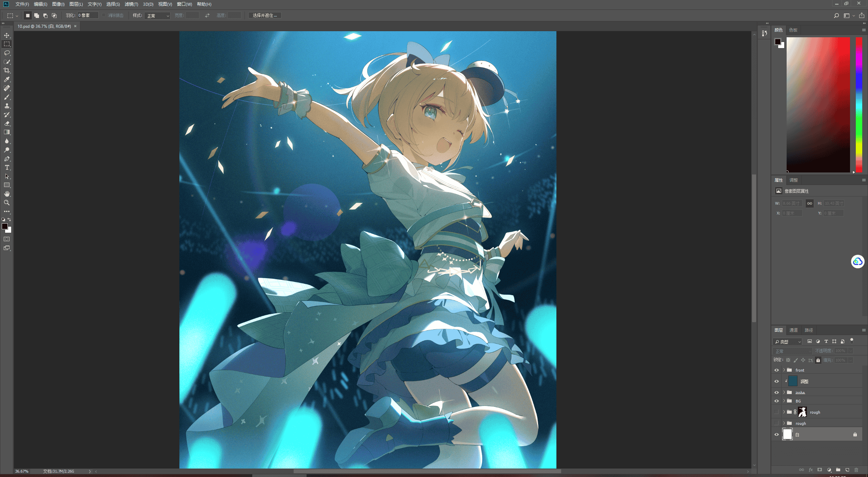This screenshot has height=477, width=868.
Task: Expand the front layer group
Action: (784, 370)
